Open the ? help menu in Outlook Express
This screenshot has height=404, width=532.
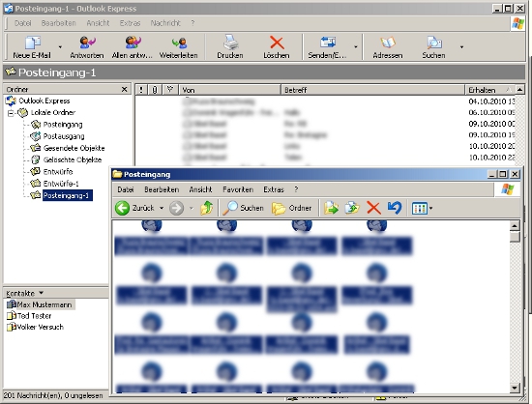192,23
